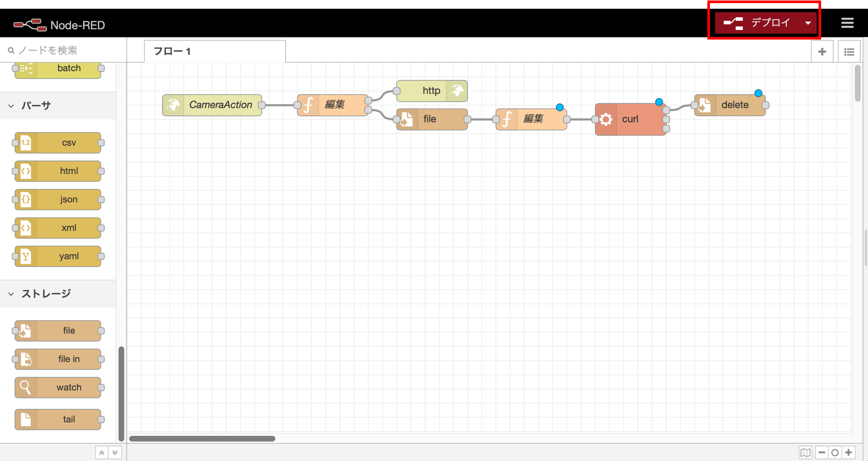Collapse the パーサ palette category
The height and width of the screenshot is (461, 868).
pyautogui.click(x=58, y=105)
